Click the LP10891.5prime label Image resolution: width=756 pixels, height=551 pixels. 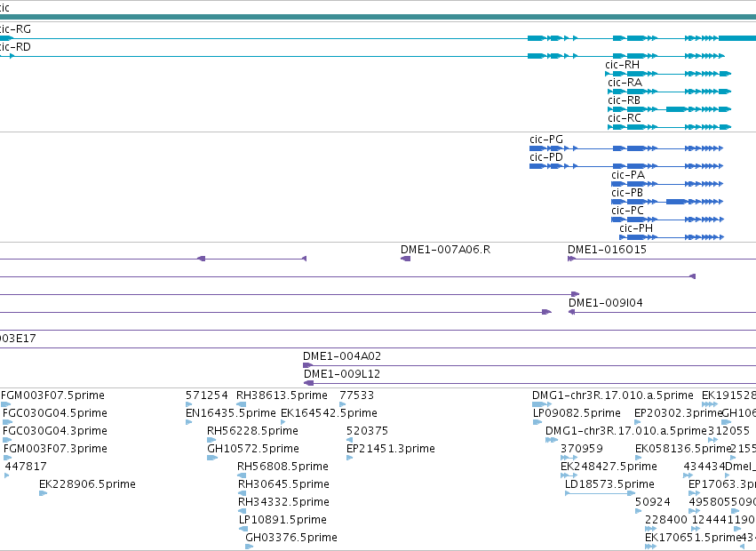point(283,520)
